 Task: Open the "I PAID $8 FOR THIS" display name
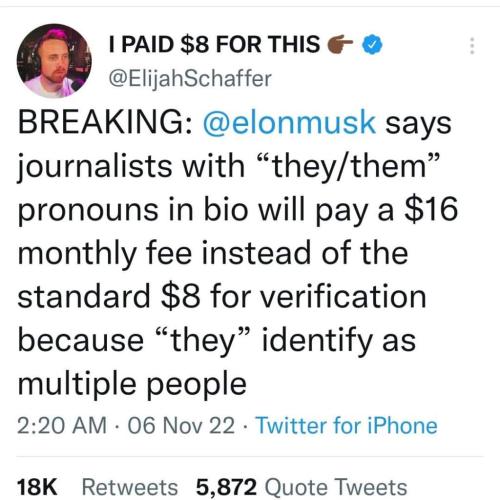tap(214, 44)
